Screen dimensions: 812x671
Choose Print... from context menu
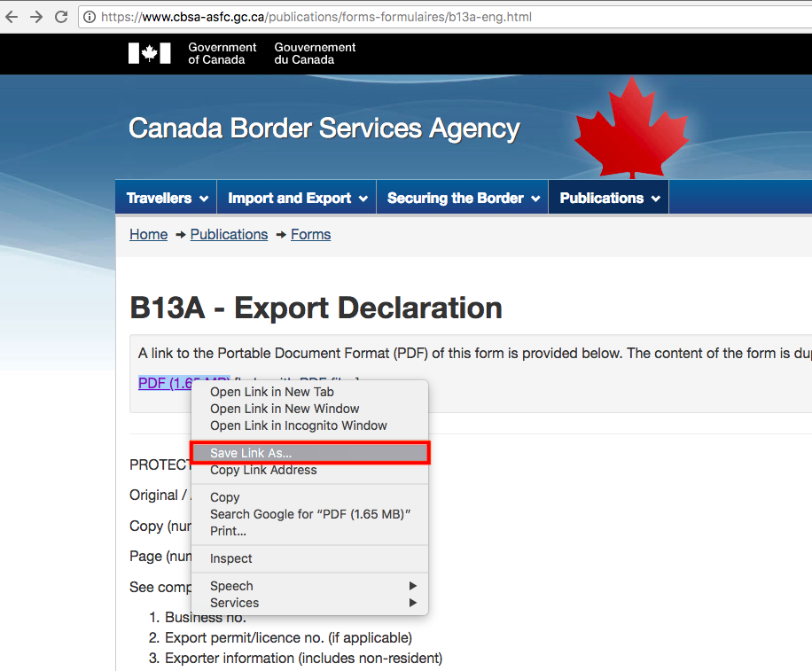point(309,531)
